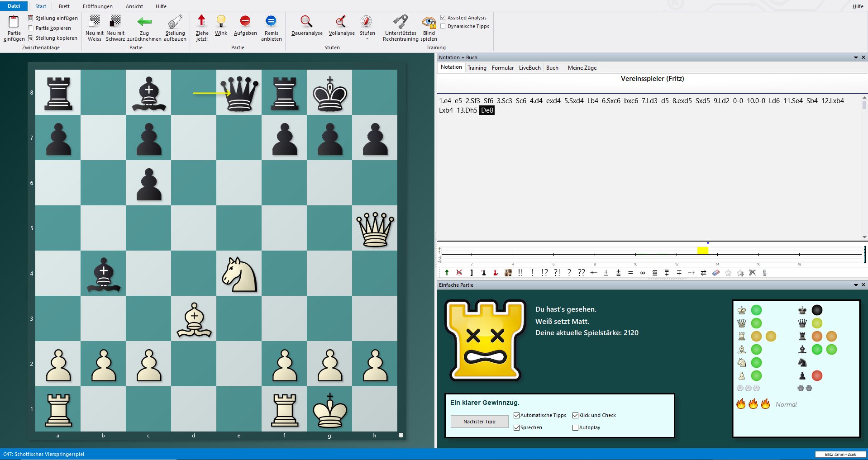Insert the counterplay ⇄ symbol
The image size is (868, 460).
point(703,273)
